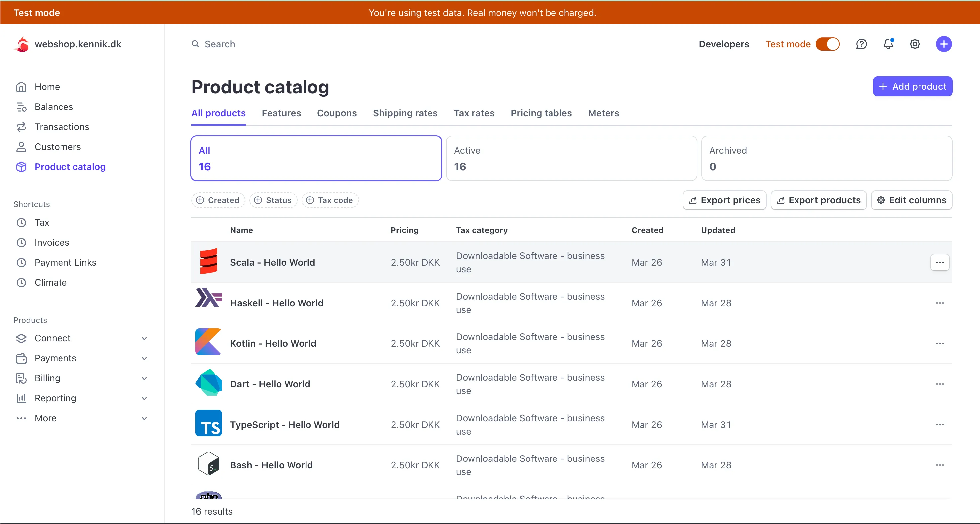Click the webshop.kennik.dk account logo
This screenshot has height=524, width=980.
22,44
